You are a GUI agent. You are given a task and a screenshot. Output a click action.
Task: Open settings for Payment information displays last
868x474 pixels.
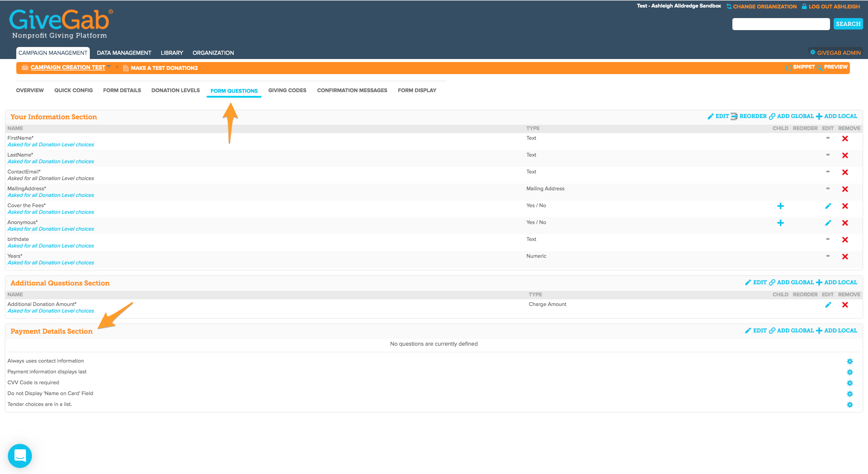(850, 372)
